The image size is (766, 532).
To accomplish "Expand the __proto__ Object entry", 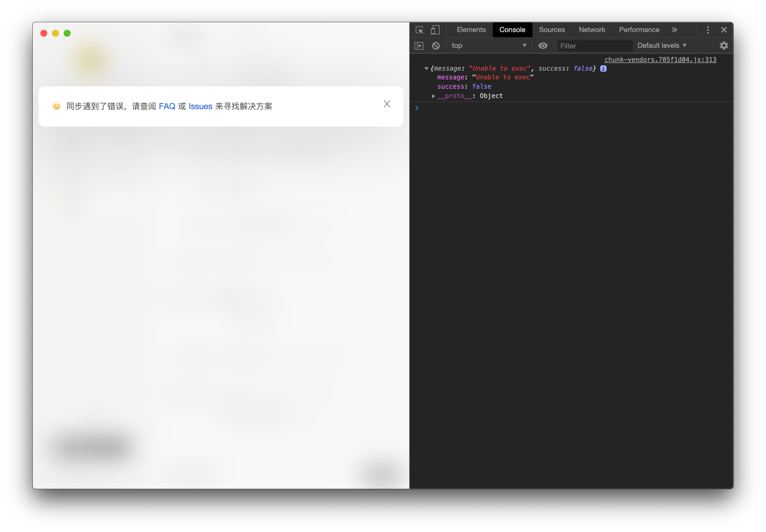I will [433, 96].
